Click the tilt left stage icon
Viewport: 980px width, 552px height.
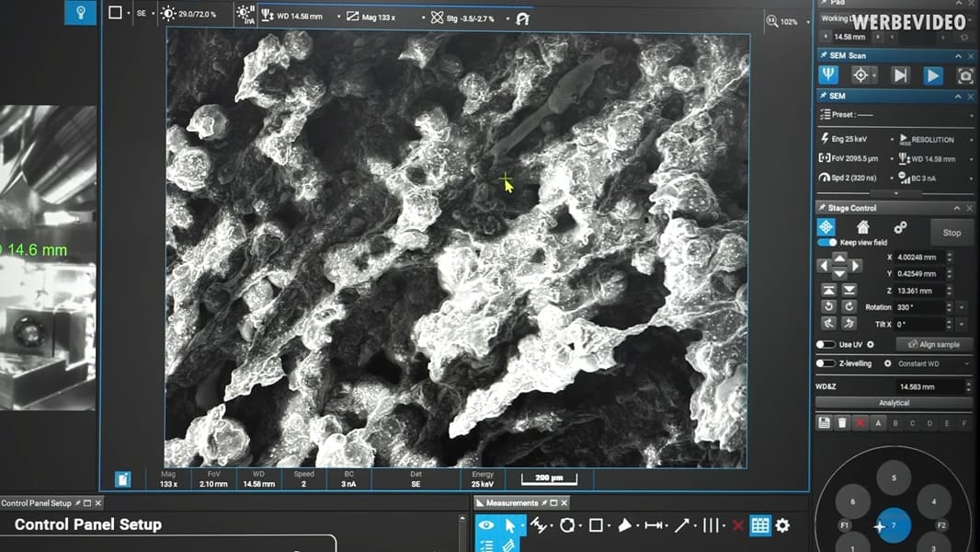pyautogui.click(x=828, y=323)
